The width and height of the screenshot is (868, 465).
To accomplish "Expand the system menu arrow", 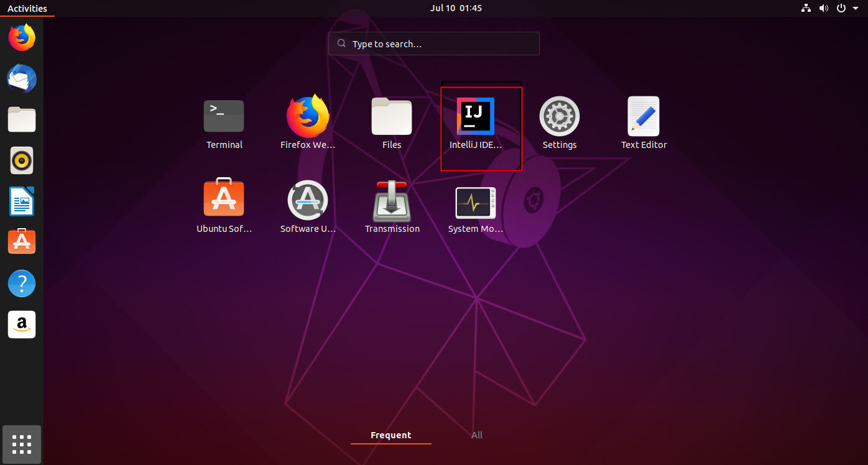I will click(856, 9).
